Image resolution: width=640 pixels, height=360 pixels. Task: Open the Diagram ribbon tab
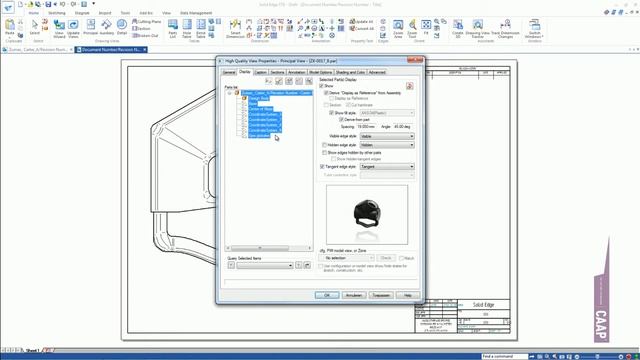click(x=82, y=13)
